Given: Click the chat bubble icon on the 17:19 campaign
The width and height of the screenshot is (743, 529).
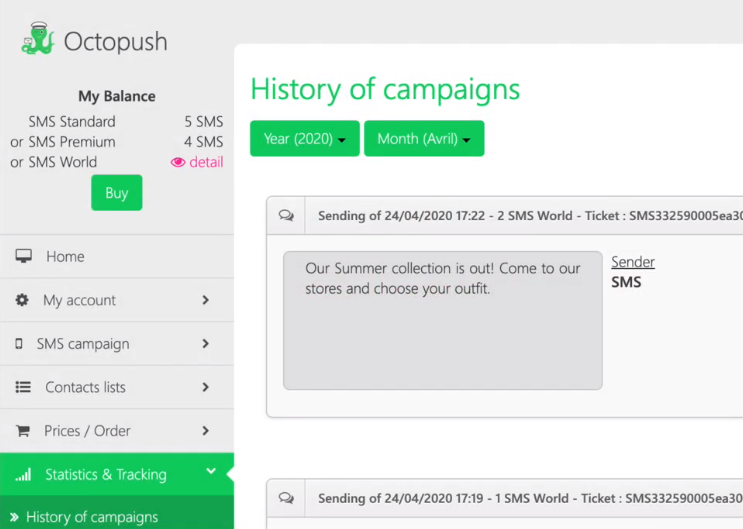Looking at the screenshot, I should [287, 498].
